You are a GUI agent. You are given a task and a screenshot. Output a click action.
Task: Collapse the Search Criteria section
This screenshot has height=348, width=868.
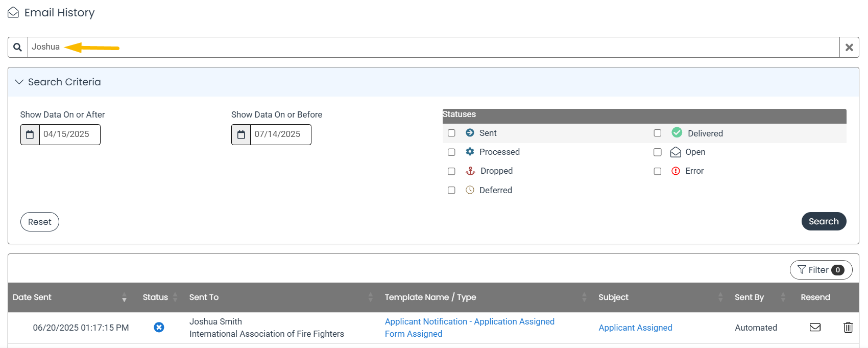click(19, 82)
